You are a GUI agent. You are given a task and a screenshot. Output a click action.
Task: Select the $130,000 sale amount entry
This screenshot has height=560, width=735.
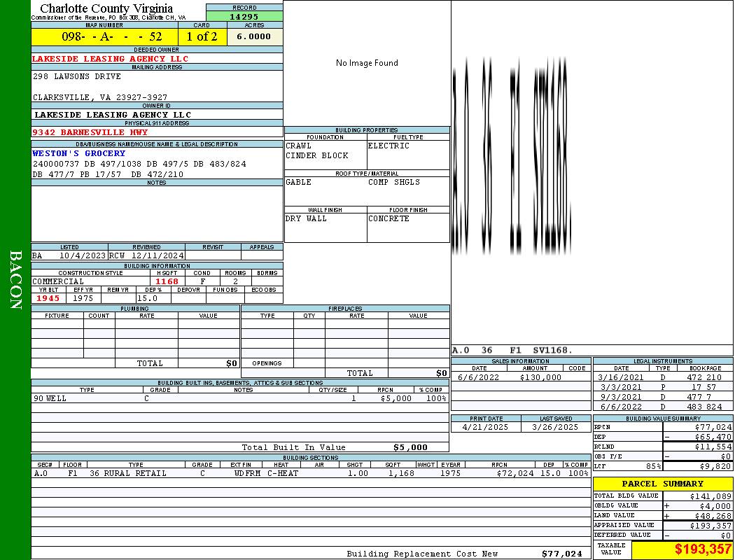pos(540,377)
